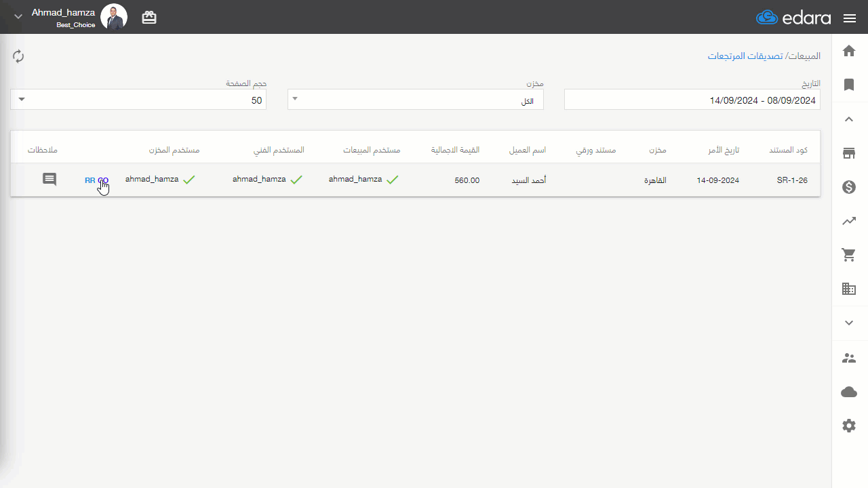Click the GO link in SR-1-26 row
The height and width of the screenshot is (488, 868).
coord(103,180)
